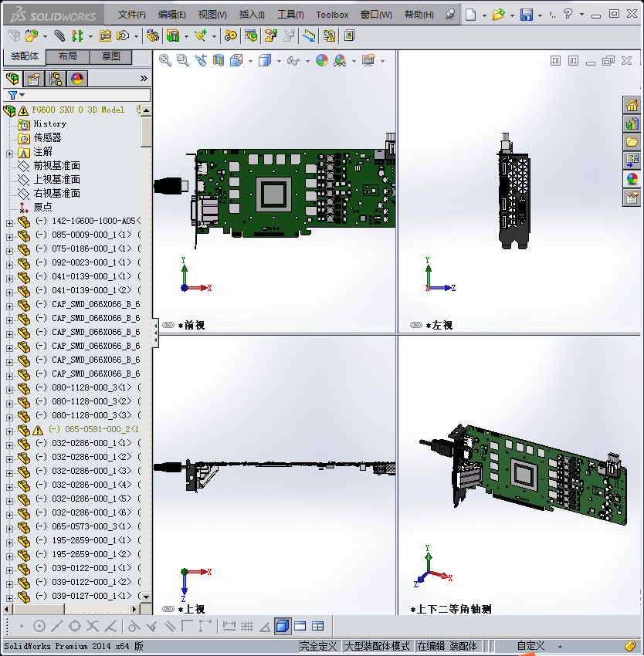The image size is (644, 656).
Task: Open the 插入(I) menu
Action: click(252, 15)
